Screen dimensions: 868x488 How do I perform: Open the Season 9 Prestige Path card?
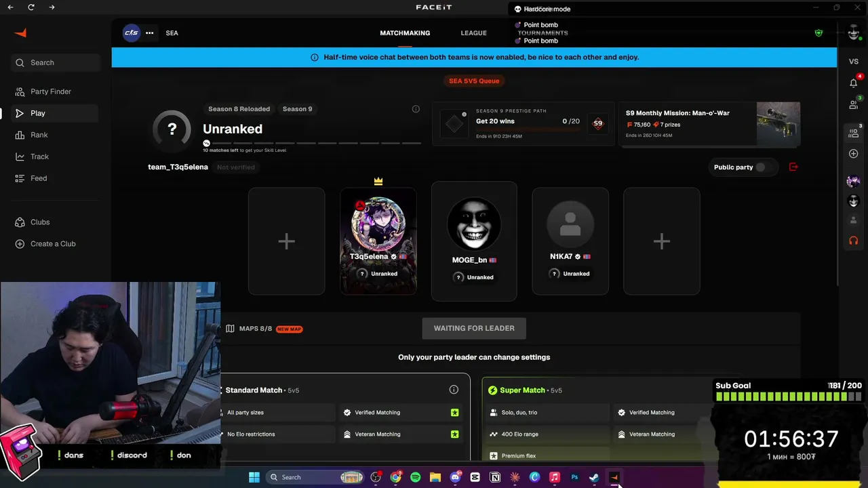point(524,123)
